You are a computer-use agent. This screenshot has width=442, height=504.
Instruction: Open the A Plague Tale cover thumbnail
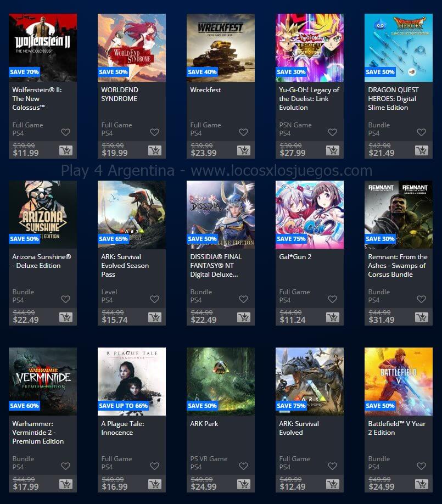pyautogui.click(x=132, y=381)
